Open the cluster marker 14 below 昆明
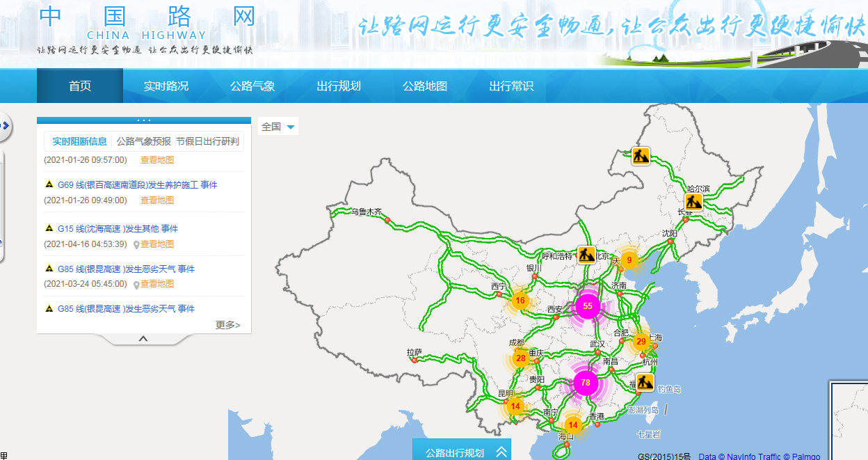The height and width of the screenshot is (460, 868). coord(515,406)
